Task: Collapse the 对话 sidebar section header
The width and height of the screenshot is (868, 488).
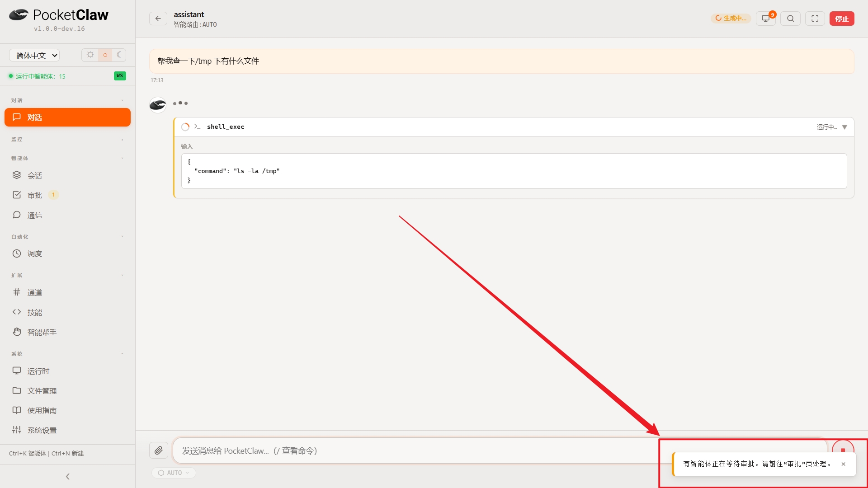Action: [67, 100]
